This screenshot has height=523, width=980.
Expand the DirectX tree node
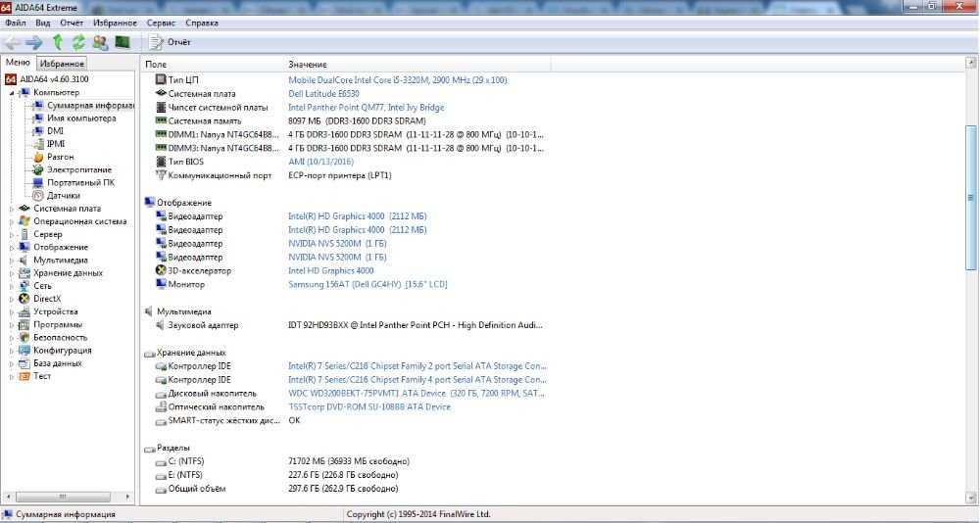12,299
